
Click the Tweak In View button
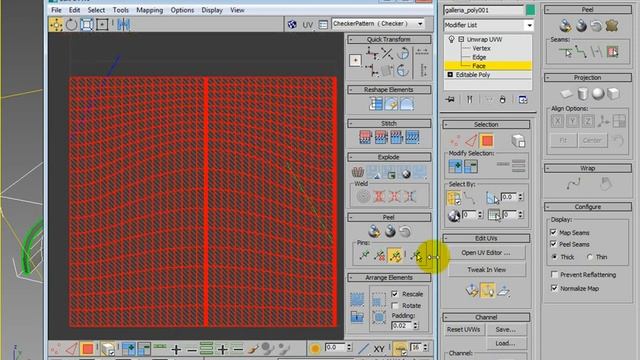coord(487,270)
